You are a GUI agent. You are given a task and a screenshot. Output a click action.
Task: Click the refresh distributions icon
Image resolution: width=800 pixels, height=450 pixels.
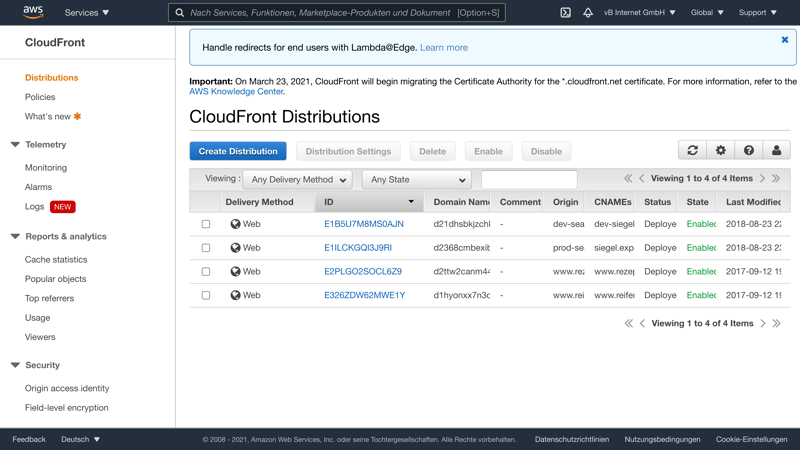692,150
